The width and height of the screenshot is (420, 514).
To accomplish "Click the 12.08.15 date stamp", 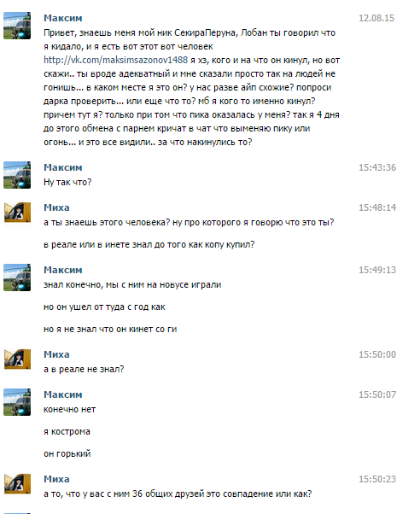I will tap(376, 18).
